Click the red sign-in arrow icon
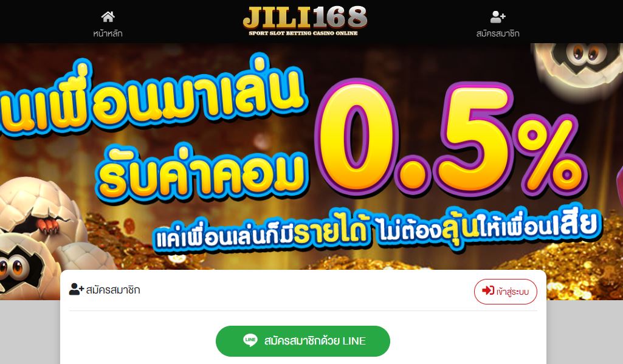Screen dimensions: 623x364 (488, 290)
